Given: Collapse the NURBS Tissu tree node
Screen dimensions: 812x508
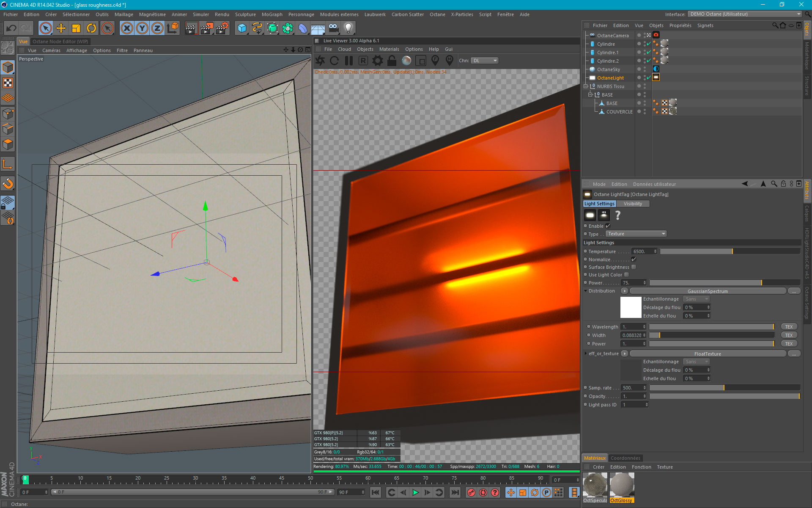Looking at the screenshot, I should [586, 86].
